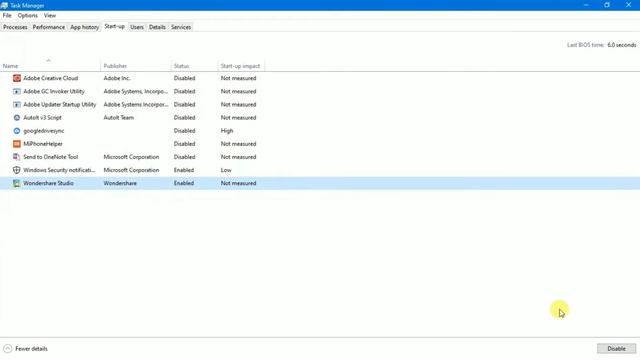
Task: Minimize the Task Manager window
Action: point(586,5)
